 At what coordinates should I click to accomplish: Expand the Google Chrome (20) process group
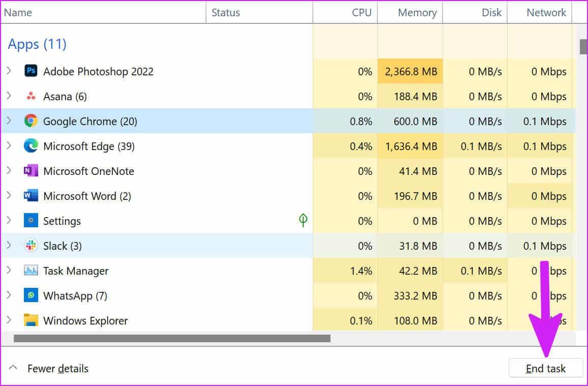coord(9,121)
